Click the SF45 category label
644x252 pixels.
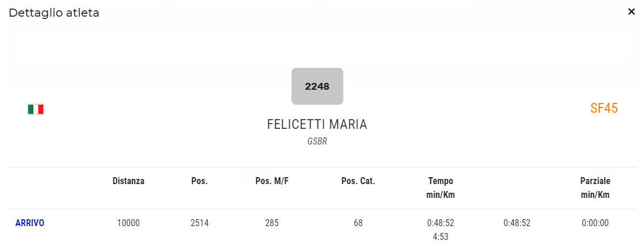click(x=604, y=108)
